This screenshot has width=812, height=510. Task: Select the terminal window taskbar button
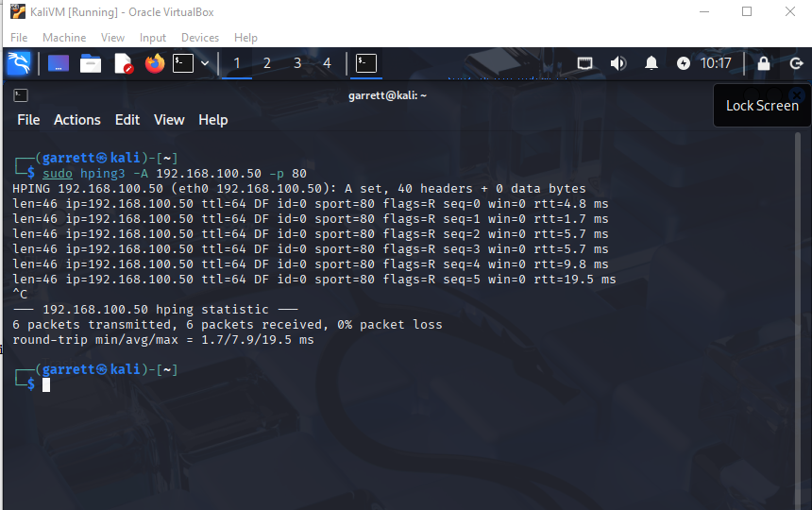pos(366,63)
